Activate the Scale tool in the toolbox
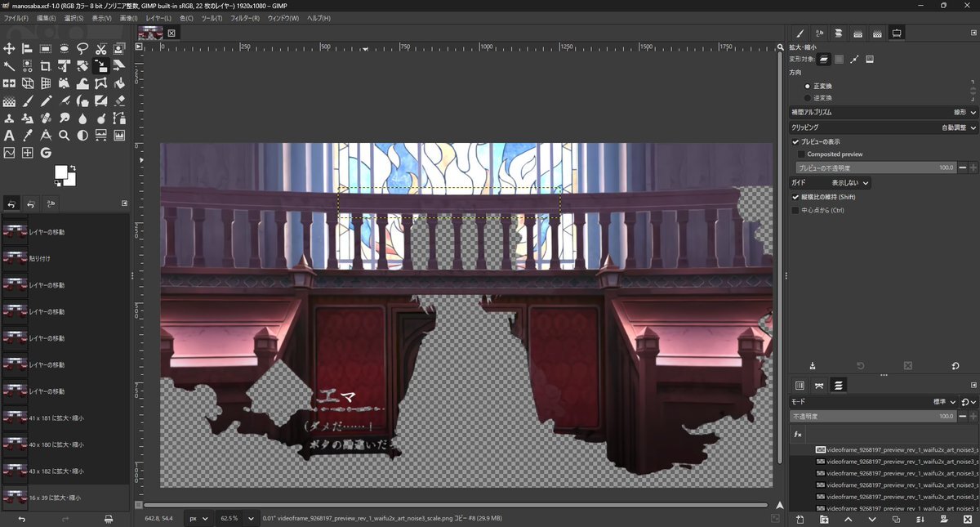This screenshot has width=980, height=527. [x=101, y=66]
